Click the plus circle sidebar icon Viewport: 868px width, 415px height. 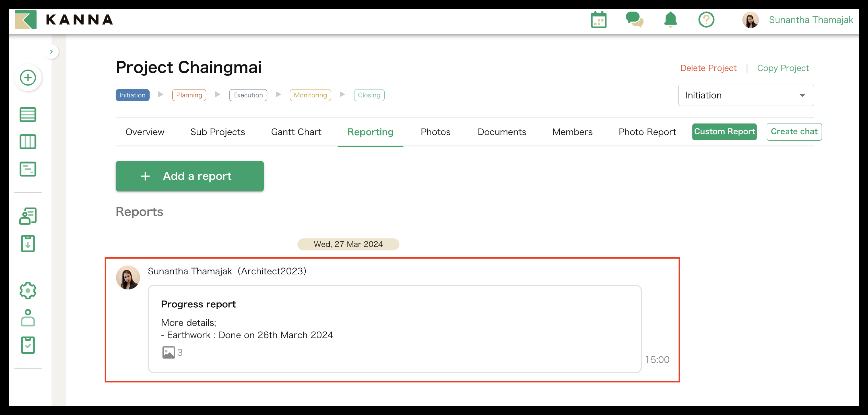pos(28,78)
